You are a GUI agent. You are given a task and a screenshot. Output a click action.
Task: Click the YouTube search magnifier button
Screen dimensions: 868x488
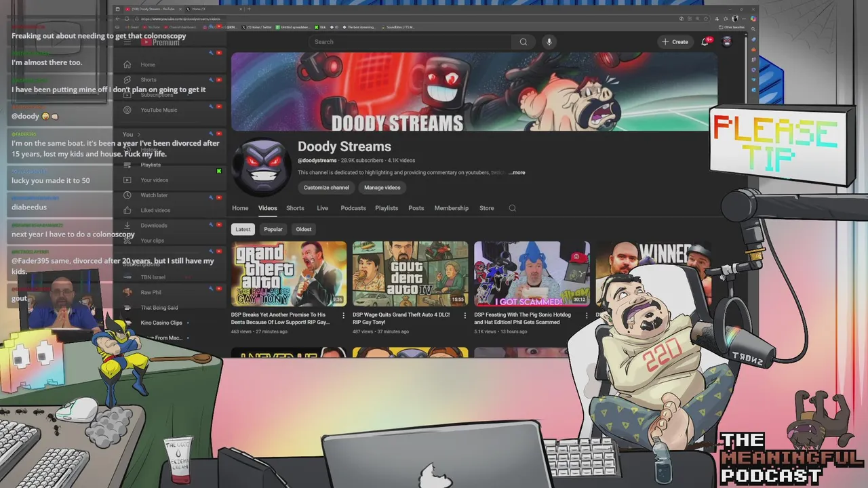coord(524,42)
